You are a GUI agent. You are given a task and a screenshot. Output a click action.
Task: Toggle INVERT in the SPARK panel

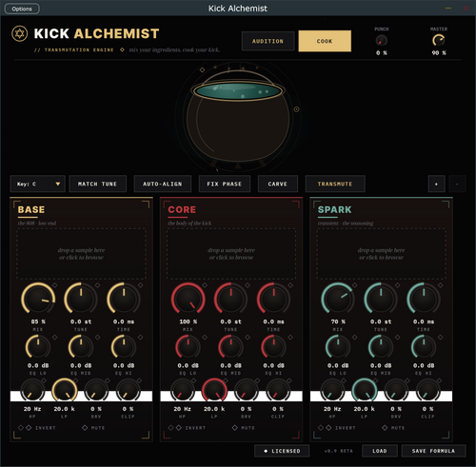click(x=342, y=428)
